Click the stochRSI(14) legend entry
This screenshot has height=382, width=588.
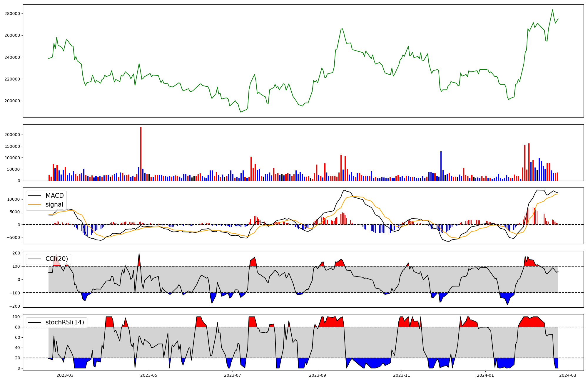(x=65, y=322)
